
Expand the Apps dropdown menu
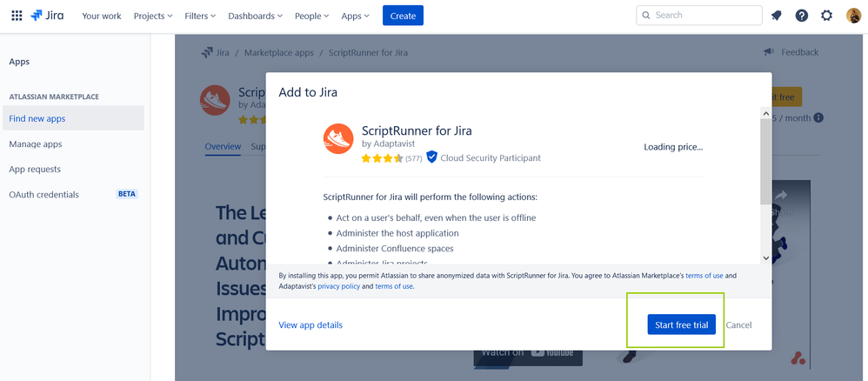(355, 16)
